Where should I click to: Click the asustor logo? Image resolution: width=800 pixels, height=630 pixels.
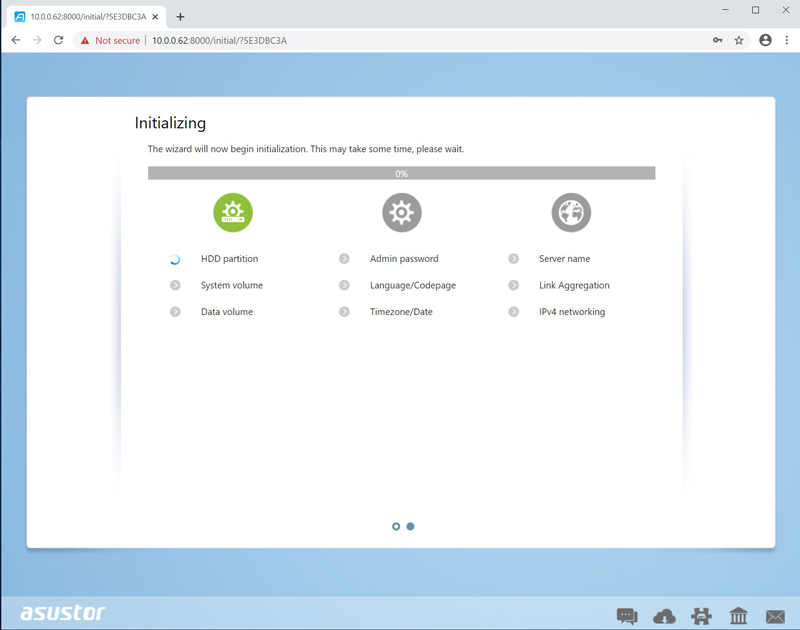(63, 613)
